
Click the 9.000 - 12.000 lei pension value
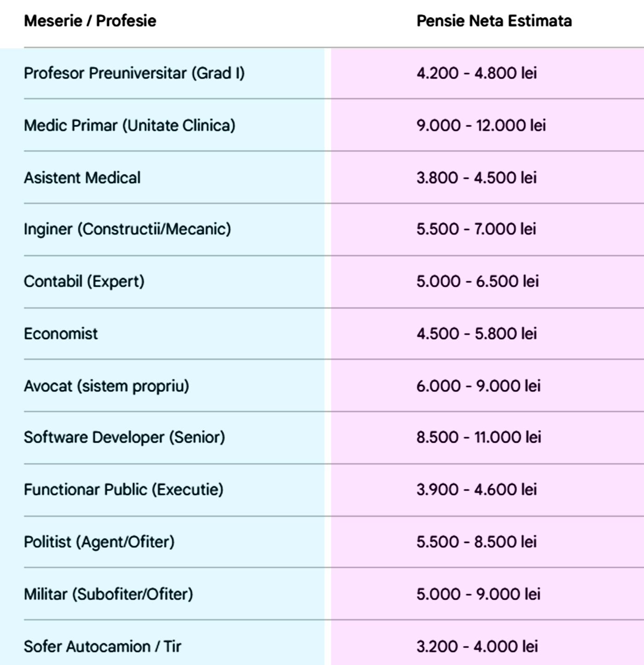(x=481, y=125)
